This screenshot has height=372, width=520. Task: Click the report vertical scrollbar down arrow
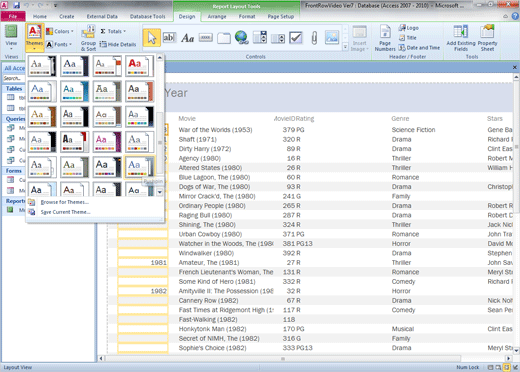[516, 350]
